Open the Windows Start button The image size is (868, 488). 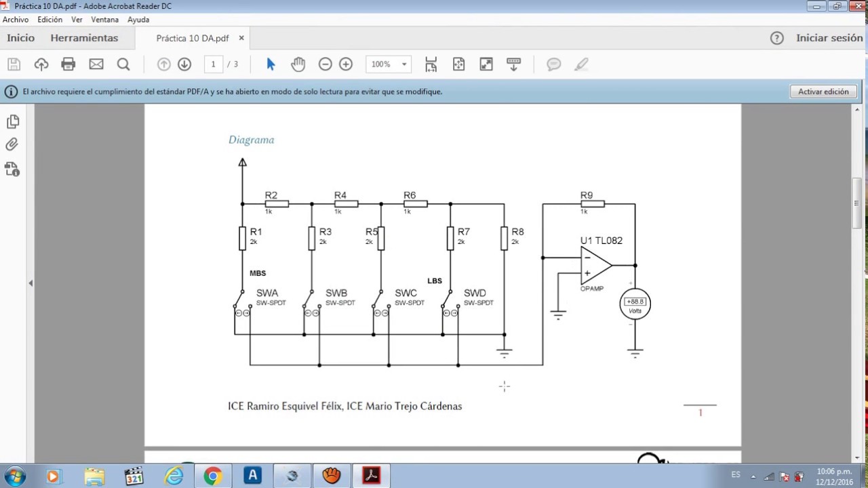coord(14,476)
